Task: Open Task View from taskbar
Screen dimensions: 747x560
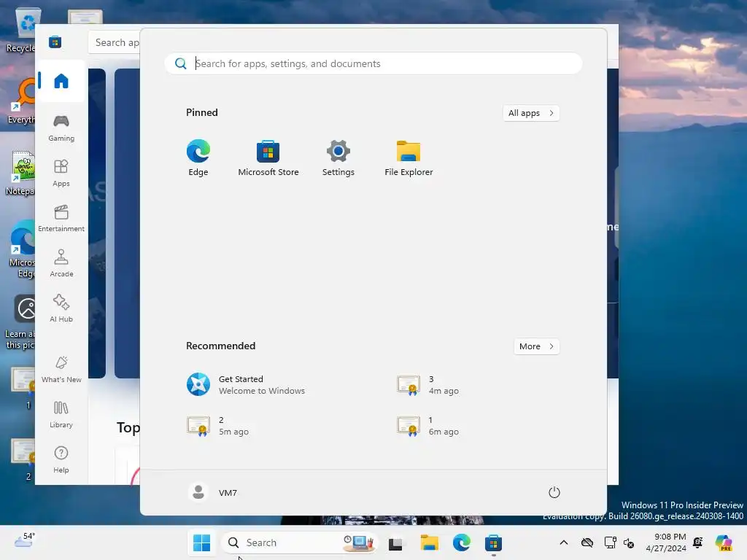Action: click(x=395, y=543)
